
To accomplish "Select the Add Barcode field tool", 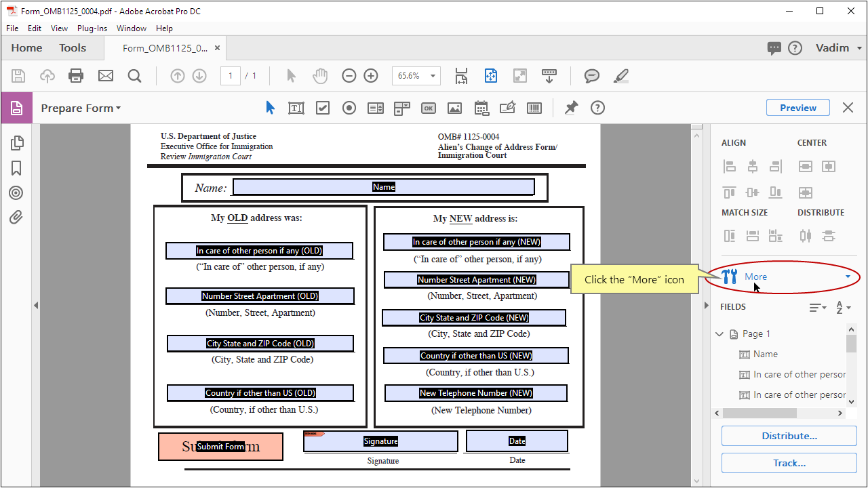I will pyautogui.click(x=534, y=108).
